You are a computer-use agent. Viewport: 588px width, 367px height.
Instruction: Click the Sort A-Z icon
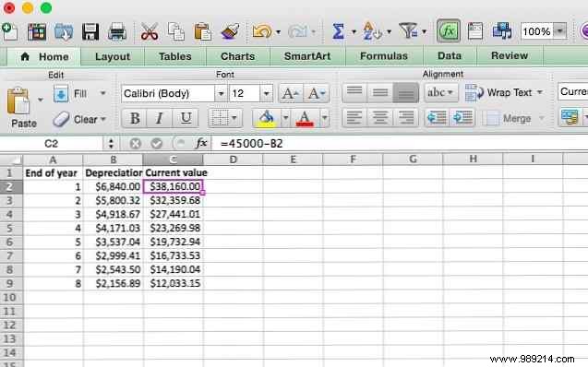pos(371,31)
